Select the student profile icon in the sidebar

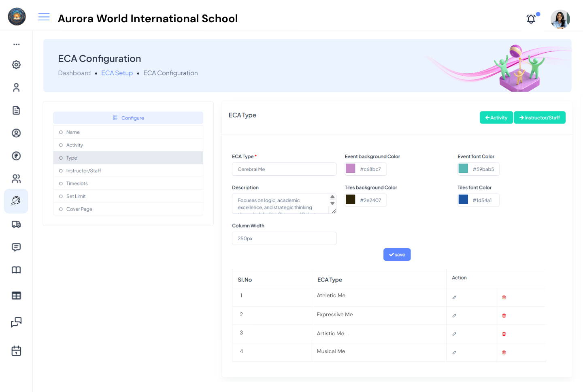click(x=16, y=87)
